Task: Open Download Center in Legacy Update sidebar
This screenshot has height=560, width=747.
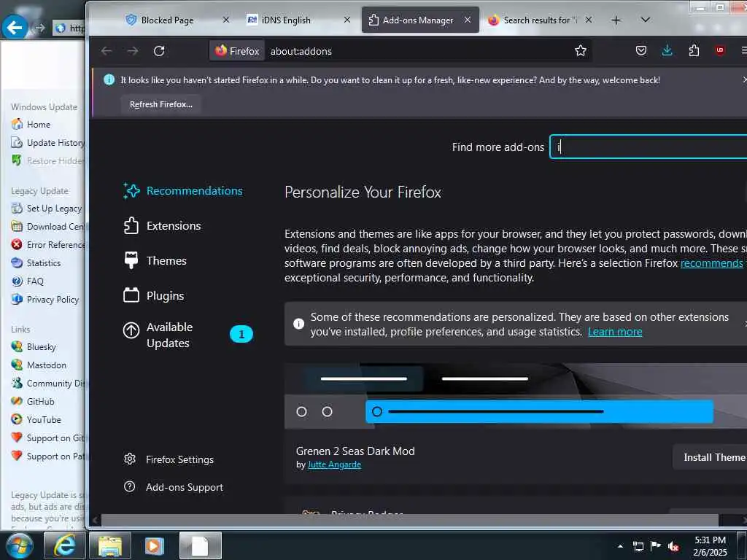Action: click(47, 227)
